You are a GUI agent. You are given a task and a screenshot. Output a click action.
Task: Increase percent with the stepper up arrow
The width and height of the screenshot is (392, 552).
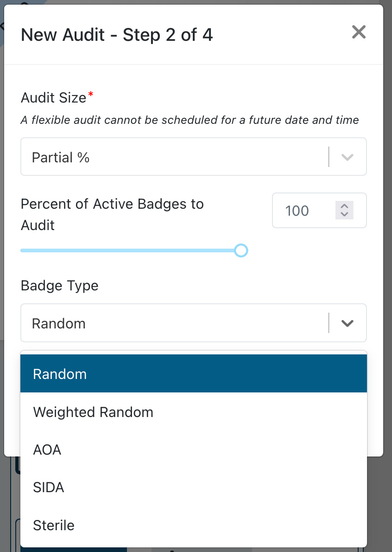[344, 206]
